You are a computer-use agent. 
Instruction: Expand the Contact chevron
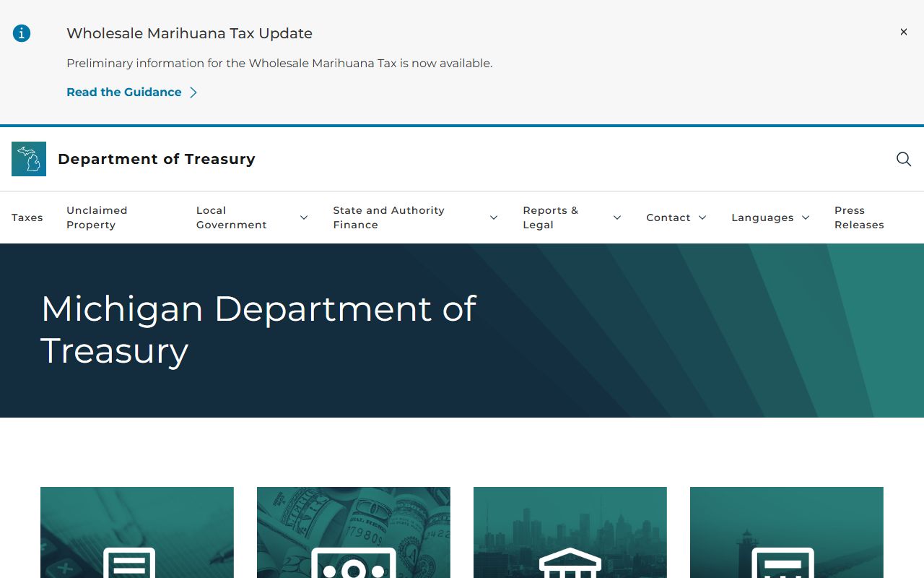[702, 217]
